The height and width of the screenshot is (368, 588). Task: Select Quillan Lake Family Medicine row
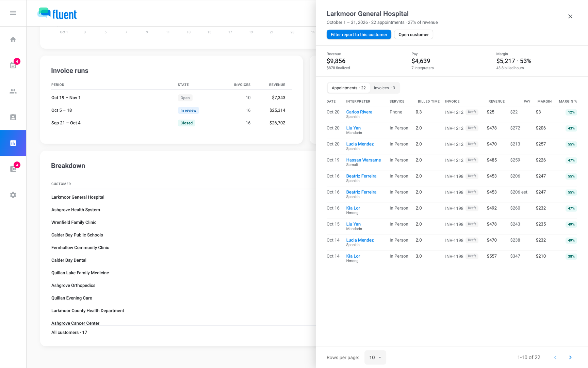point(80,273)
